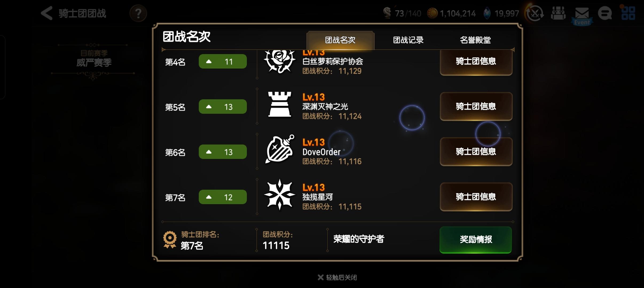
Task: Tap the back arrow next to 骑士团团战
Action: coord(47,13)
